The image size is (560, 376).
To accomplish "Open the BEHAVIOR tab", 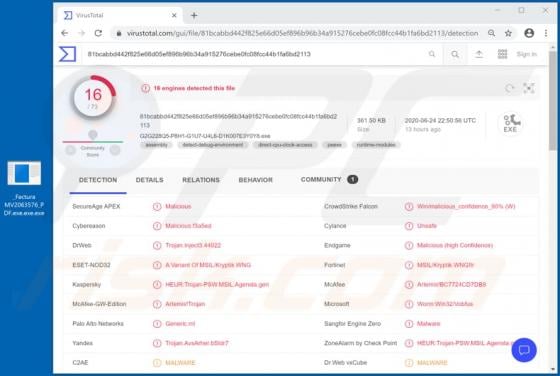I will point(255,180).
